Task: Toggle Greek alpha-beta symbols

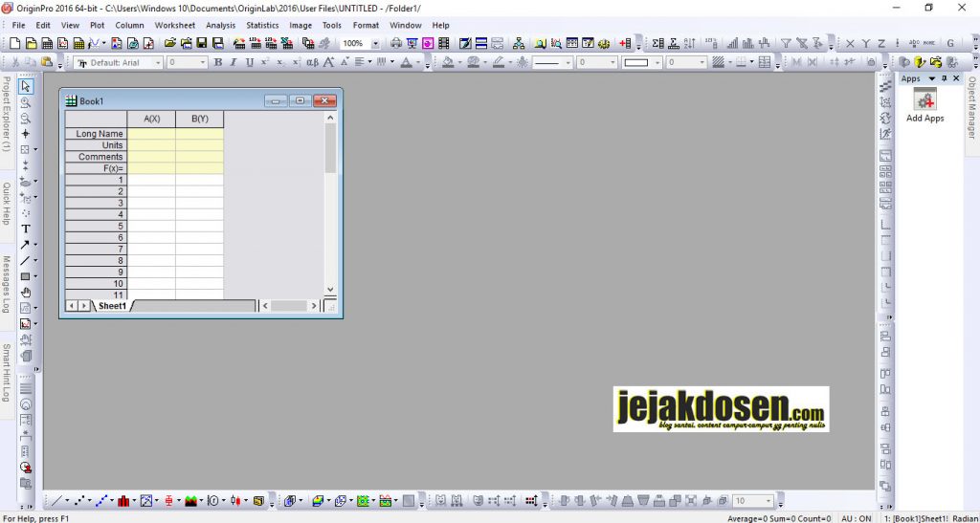Action: click(x=313, y=62)
